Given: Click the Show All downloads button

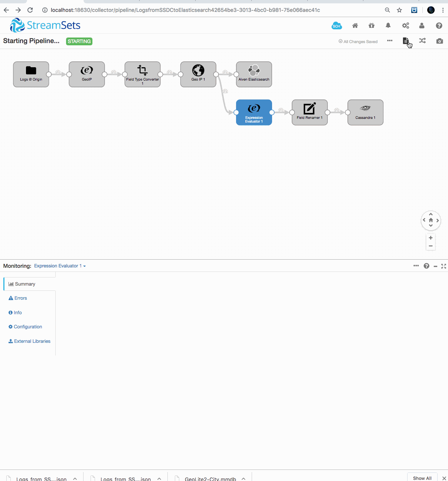Looking at the screenshot, I should click(422, 478).
